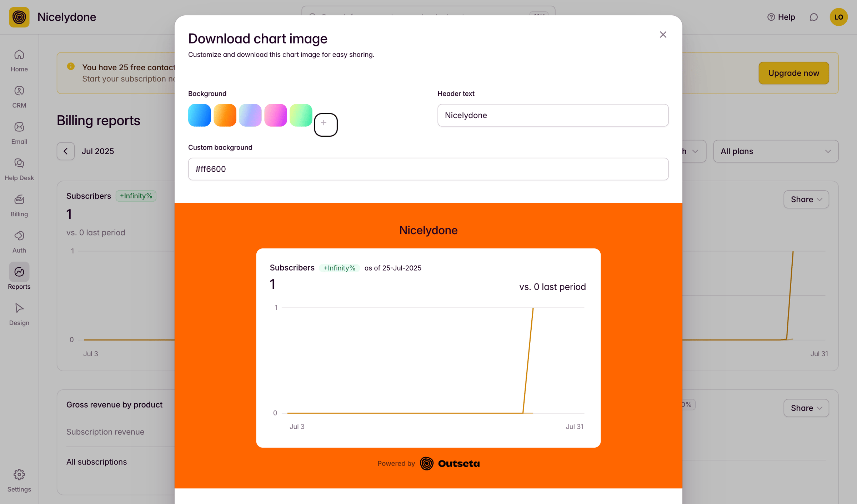Click the Billing reports page heading
Screen dimensions: 857x504
click(x=99, y=121)
